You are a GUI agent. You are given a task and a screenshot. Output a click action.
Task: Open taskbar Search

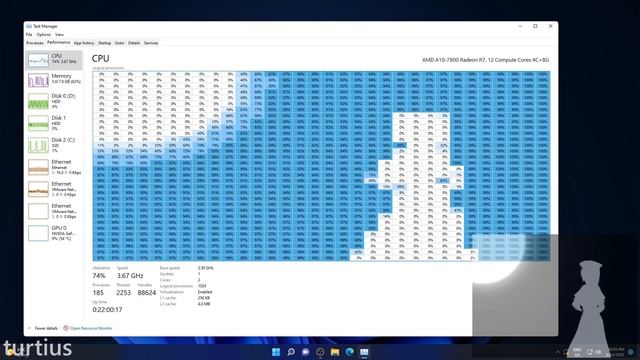[291, 352]
